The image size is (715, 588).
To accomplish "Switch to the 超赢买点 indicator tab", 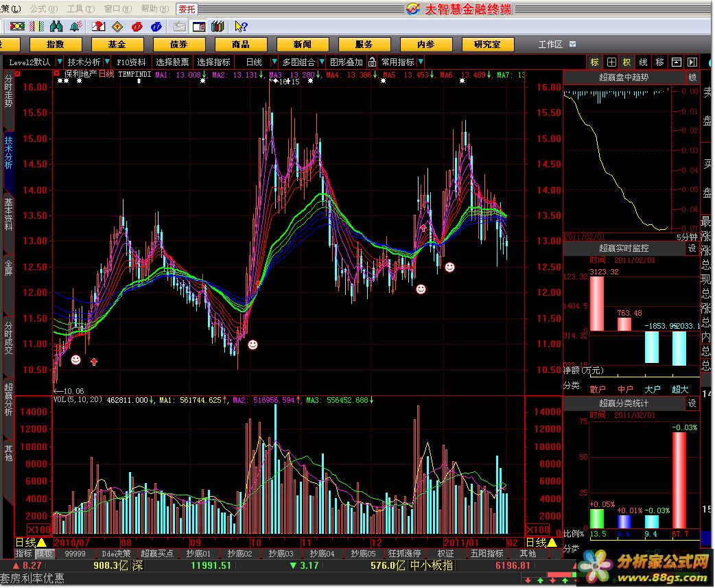I will (157, 554).
